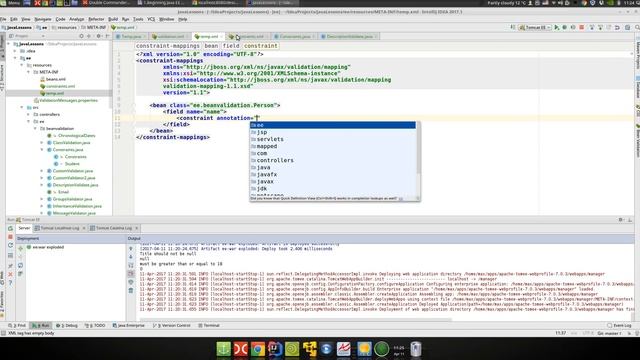Open Tomcat Localhost Log tab
Screen dimensions: 640x360
[x=60, y=228]
